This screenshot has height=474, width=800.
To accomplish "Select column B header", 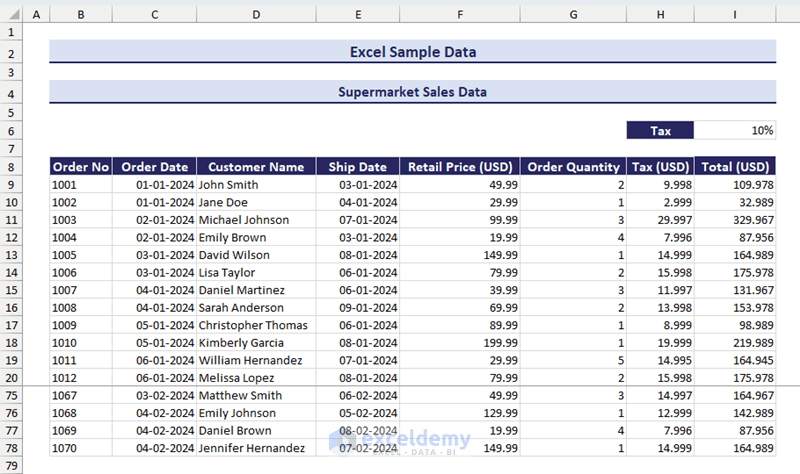I will pyautogui.click(x=80, y=14).
